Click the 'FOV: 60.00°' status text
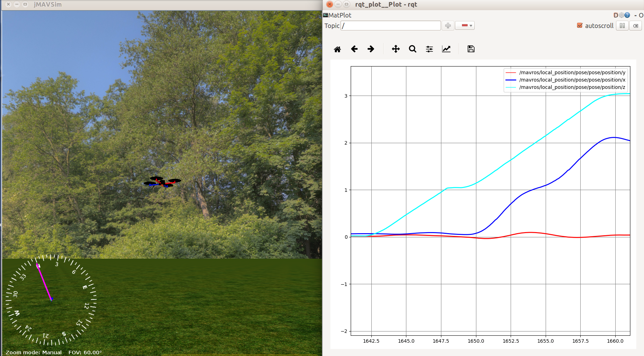 pyautogui.click(x=85, y=352)
